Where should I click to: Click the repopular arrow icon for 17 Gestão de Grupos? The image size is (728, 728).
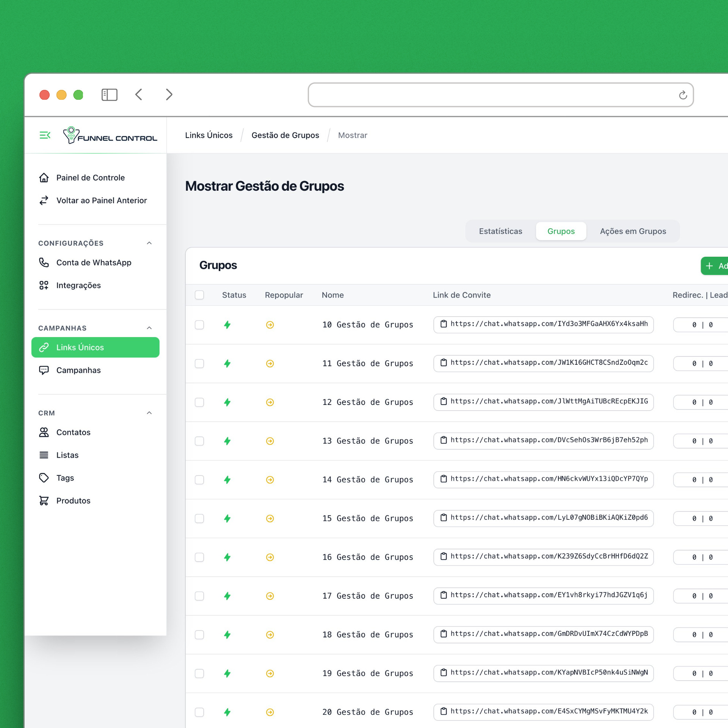[x=270, y=596]
